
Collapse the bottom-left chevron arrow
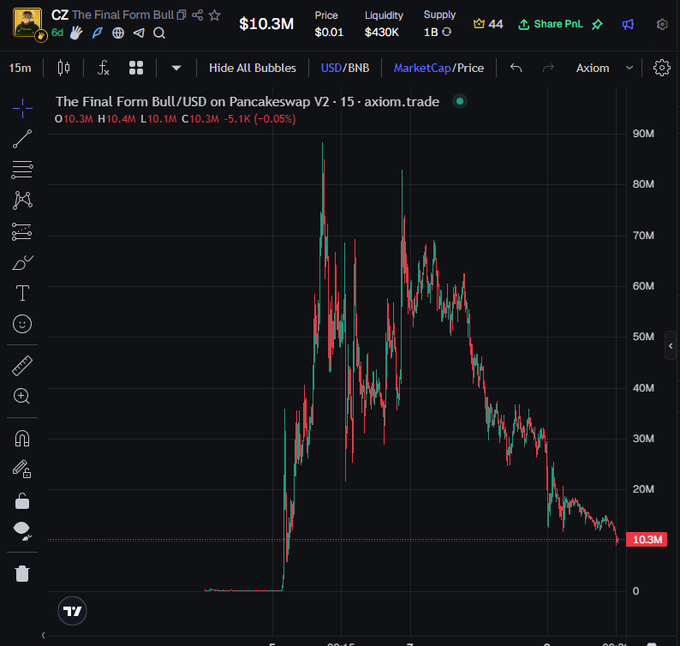[43, 635]
